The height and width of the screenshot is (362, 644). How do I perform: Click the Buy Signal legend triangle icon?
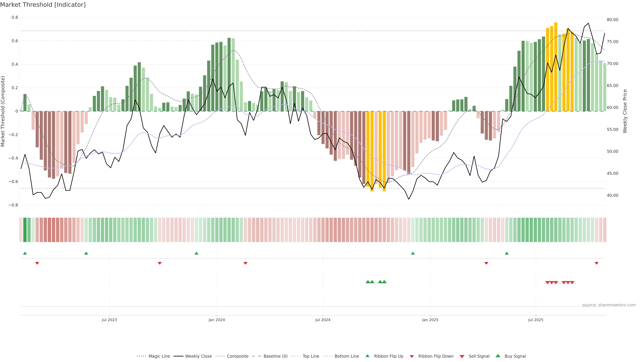pyautogui.click(x=498, y=356)
